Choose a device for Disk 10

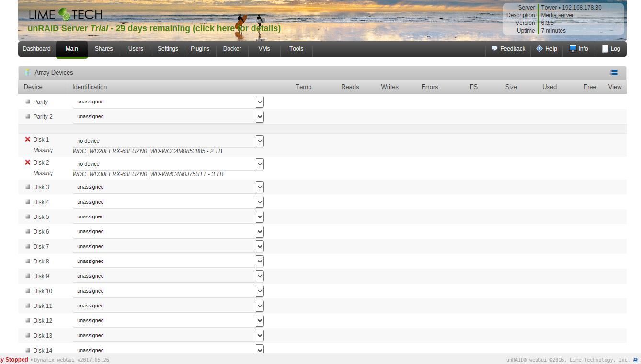tap(168, 291)
